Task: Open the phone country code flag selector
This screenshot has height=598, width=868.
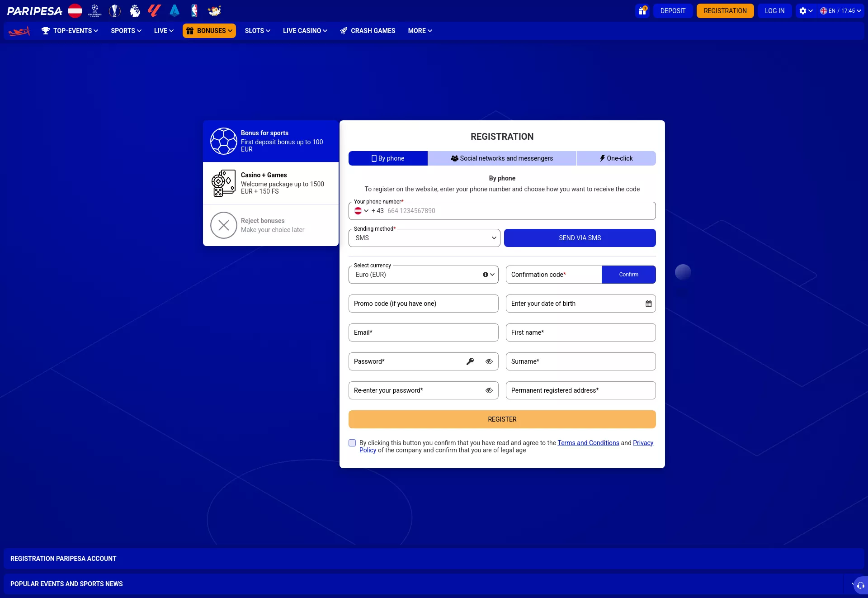Action: (361, 211)
